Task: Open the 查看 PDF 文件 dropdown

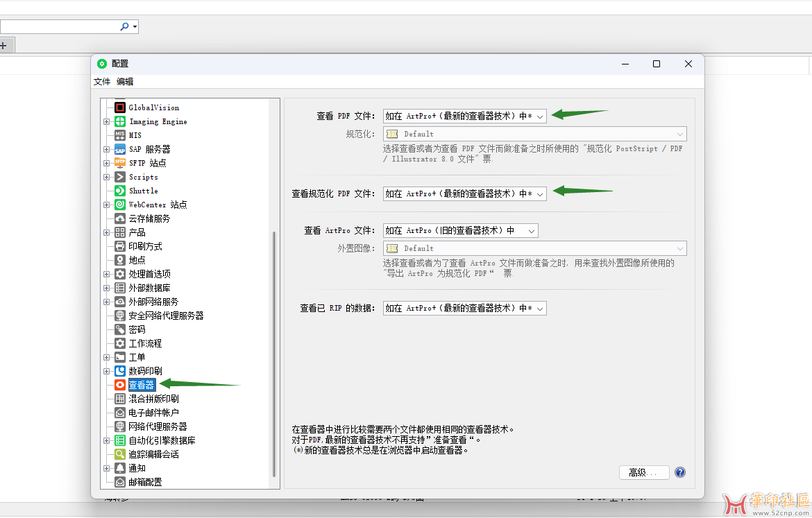Action: (464, 116)
